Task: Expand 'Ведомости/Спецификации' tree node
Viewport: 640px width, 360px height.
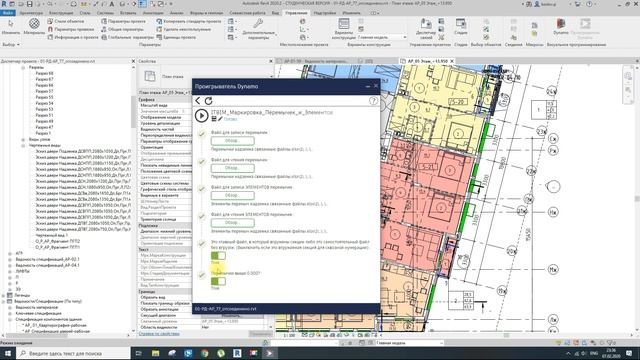Action: click(x=4, y=301)
